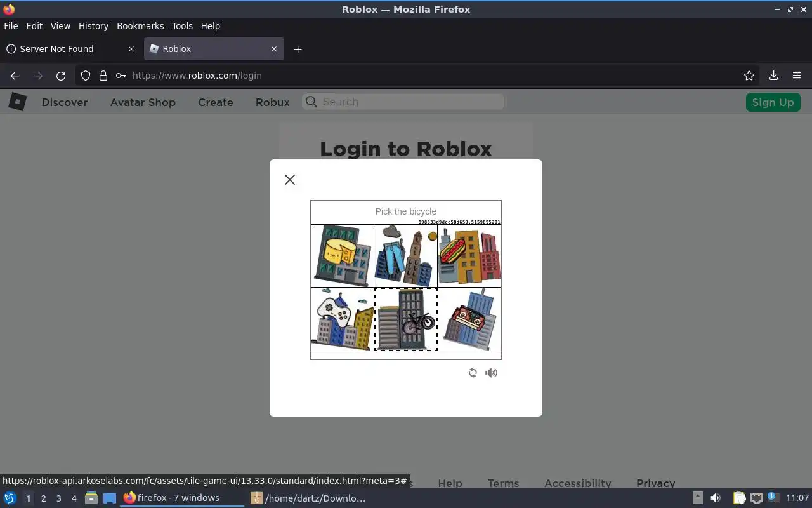Close the captcha dialog with the X
The image size is (812, 508).
[x=290, y=180]
